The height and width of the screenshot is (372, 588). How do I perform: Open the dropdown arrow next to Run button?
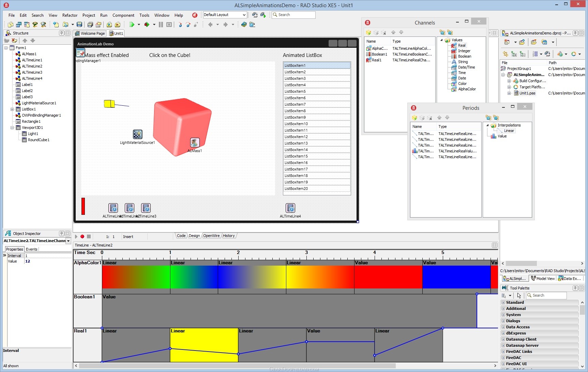[x=139, y=25]
